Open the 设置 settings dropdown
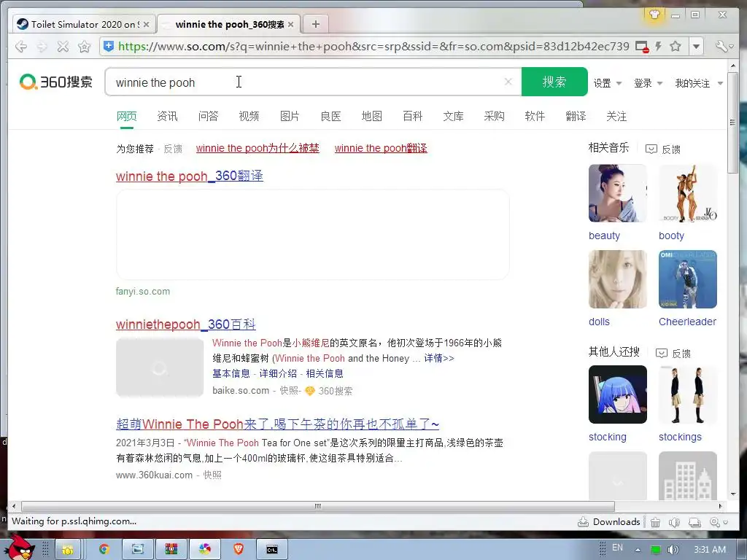The height and width of the screenshot is (560, 747). (x=608, y=83)
